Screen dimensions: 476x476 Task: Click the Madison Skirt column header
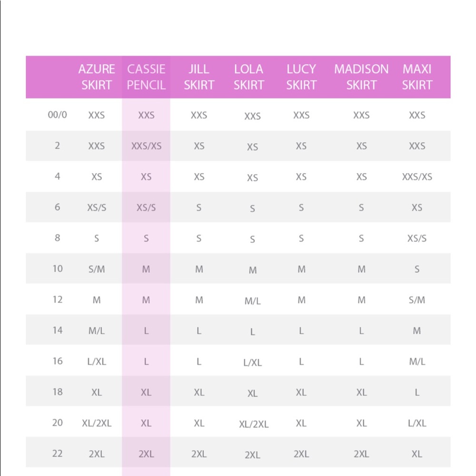click(361, 77)
